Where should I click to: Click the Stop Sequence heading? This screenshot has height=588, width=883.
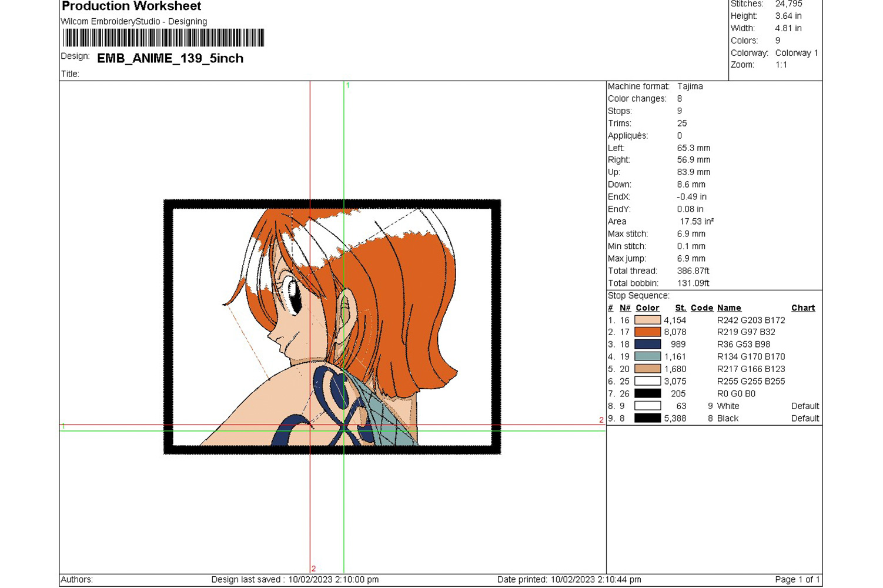[x=638, y=296]
